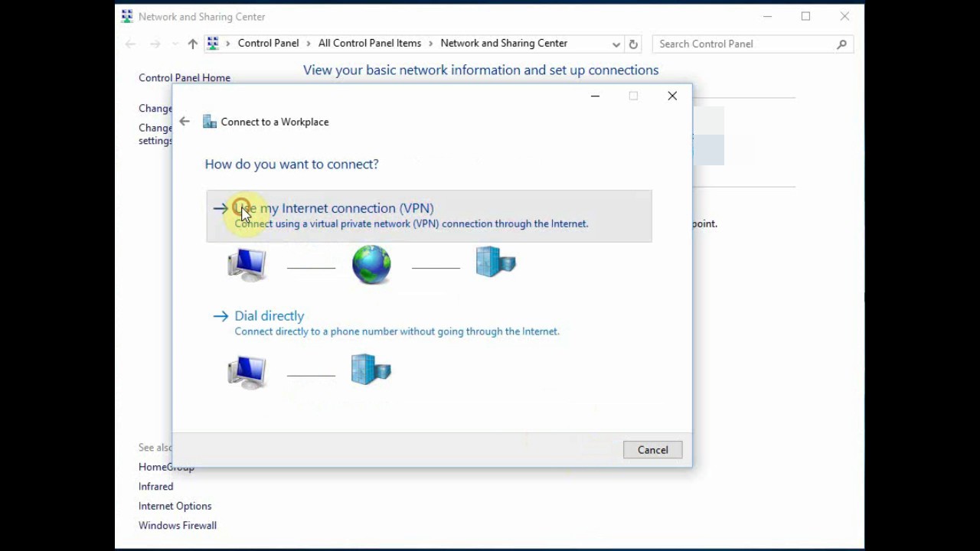Click the Forward arrow in Network and Sharing Center

point(155,44)
